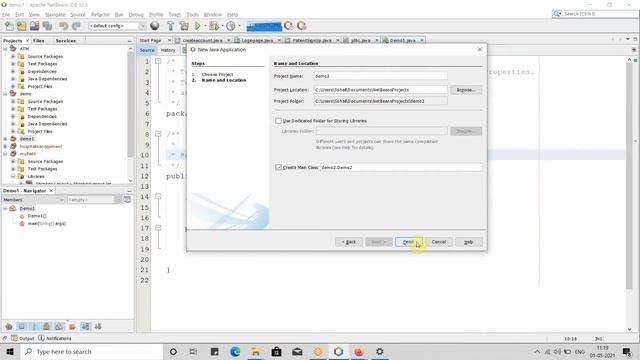The width and height of the screenshot is (640, 360).
Task: Expand the hospitalmanagement project node
Action: point(5,146)
